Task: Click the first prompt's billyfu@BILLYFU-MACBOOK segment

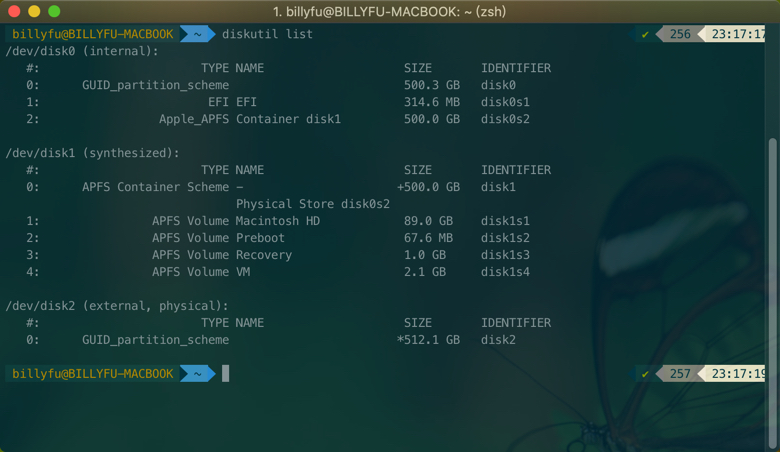Action: click(x=93, y=34)
